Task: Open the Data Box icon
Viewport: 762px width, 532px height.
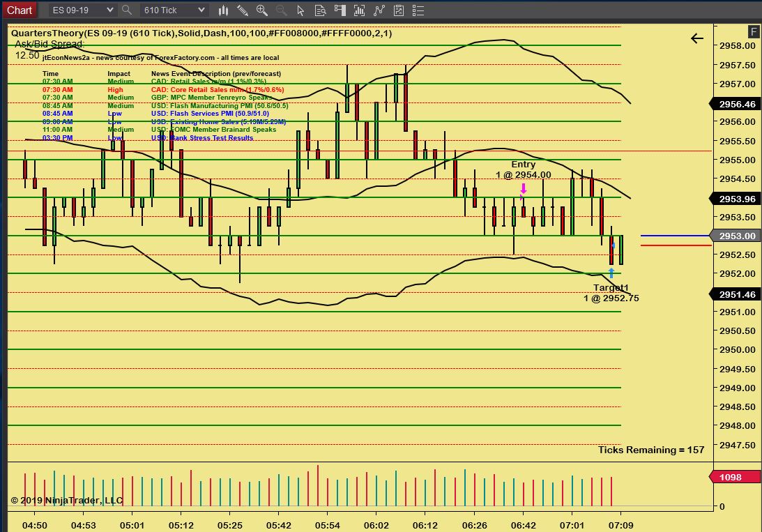Action: point(320,10)
